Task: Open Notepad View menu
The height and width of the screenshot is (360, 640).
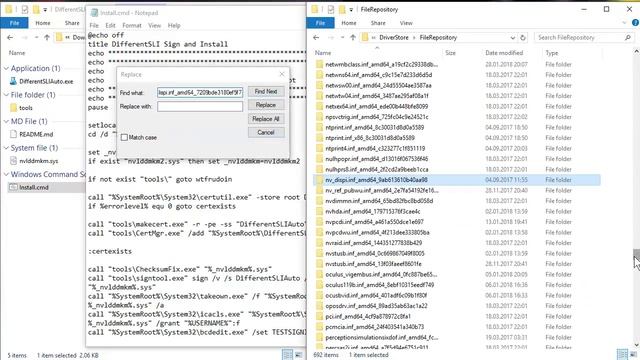Action: click(x=154, y=25)
